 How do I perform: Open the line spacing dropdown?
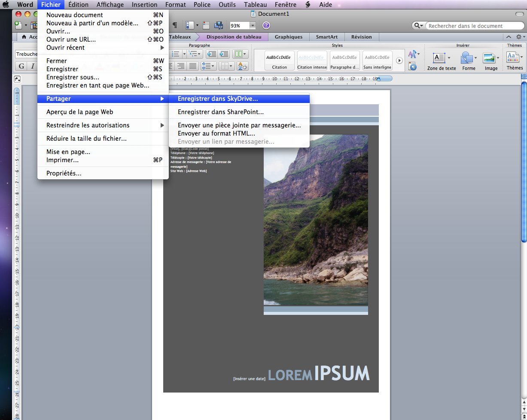208,66
